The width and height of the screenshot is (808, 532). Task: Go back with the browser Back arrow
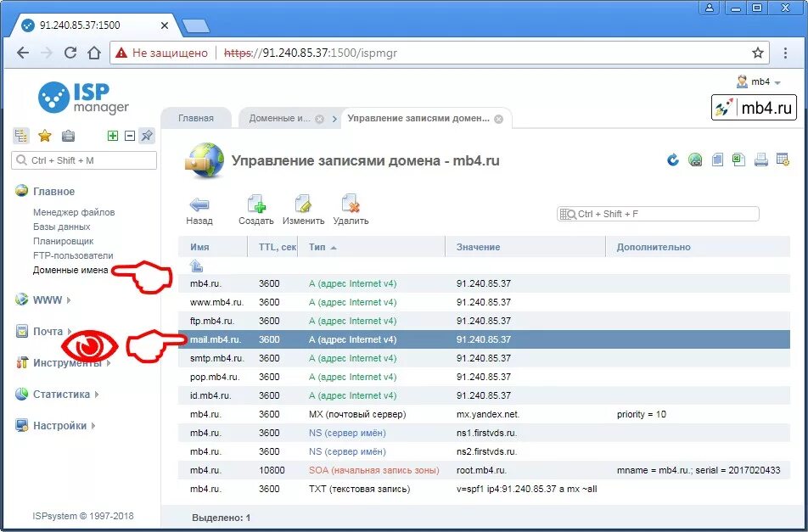pos(23,53)
